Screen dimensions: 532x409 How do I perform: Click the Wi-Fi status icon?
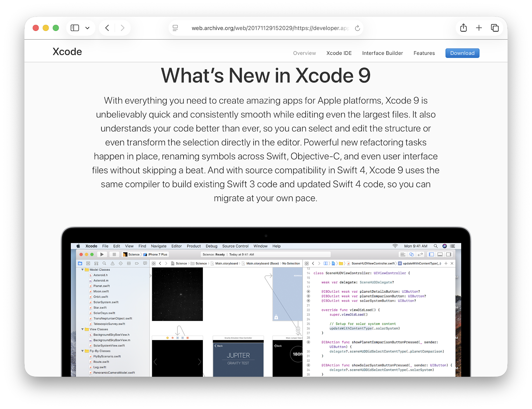point(395,246)
